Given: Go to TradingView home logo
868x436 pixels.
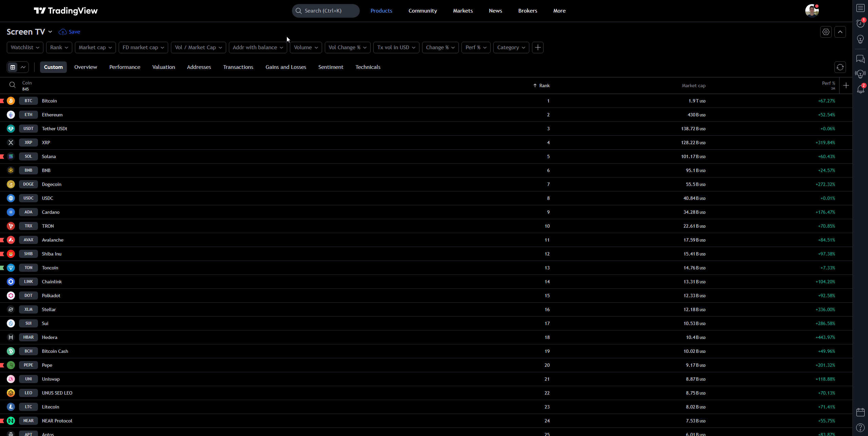Looking at the screenshot, I should (66, 11).
